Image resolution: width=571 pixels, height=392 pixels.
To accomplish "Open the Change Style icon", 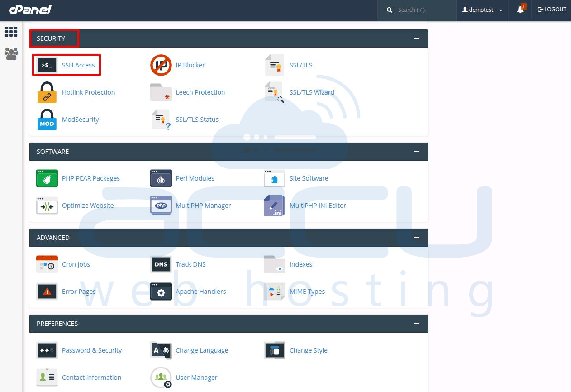I will click(x=275, y=350).
